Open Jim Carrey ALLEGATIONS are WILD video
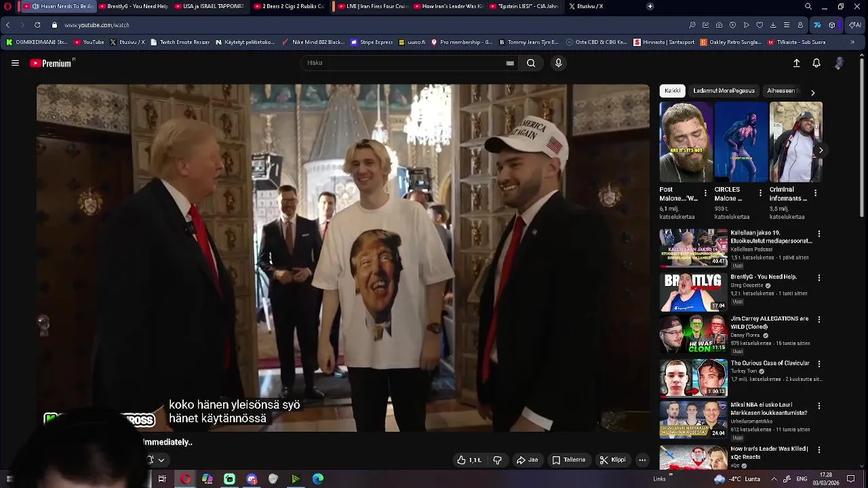868x488 pixels. [770, 323]
